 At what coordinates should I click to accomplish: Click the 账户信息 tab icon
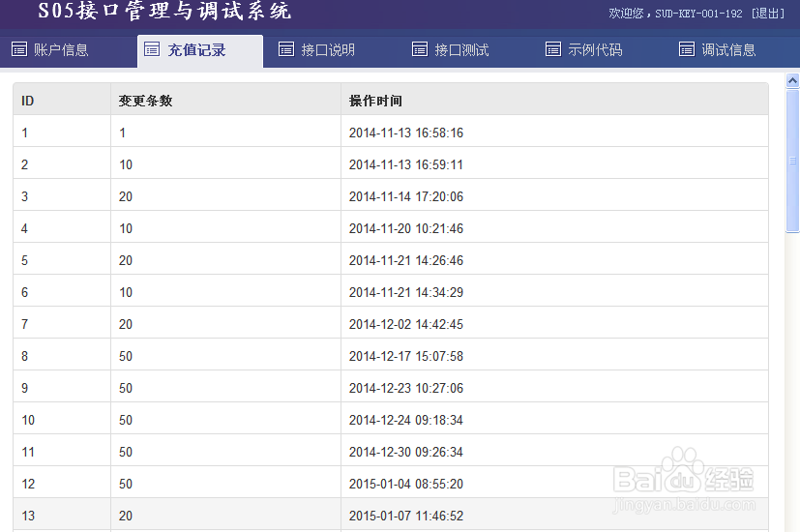[x=19, y=49]
